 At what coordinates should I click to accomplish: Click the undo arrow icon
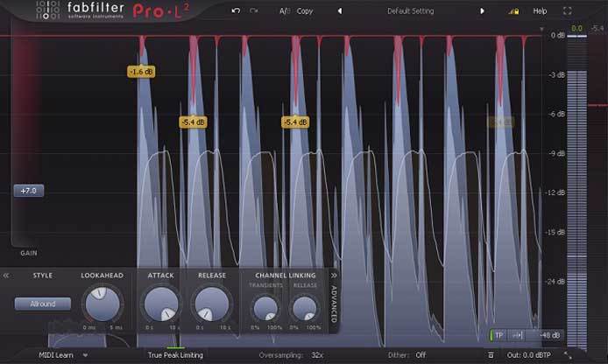coord(236,10)
